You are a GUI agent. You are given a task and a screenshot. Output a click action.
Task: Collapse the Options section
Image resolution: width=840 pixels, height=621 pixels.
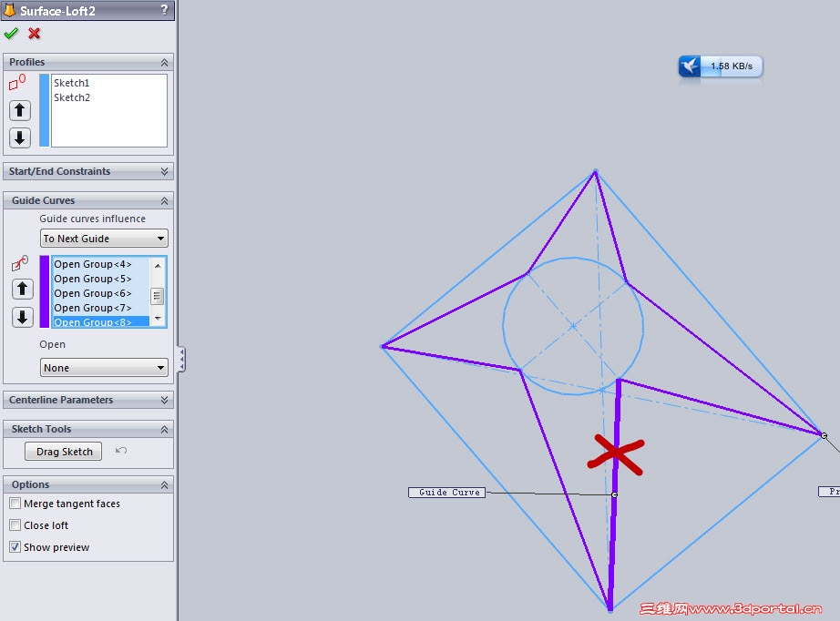(x=165, y=485)
